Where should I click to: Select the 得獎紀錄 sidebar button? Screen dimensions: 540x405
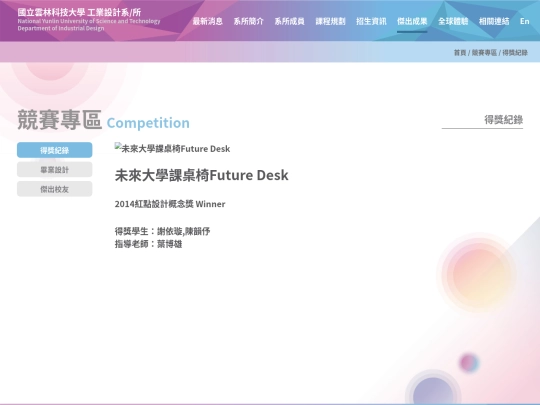pyautogui.click(x=54, y=150)
